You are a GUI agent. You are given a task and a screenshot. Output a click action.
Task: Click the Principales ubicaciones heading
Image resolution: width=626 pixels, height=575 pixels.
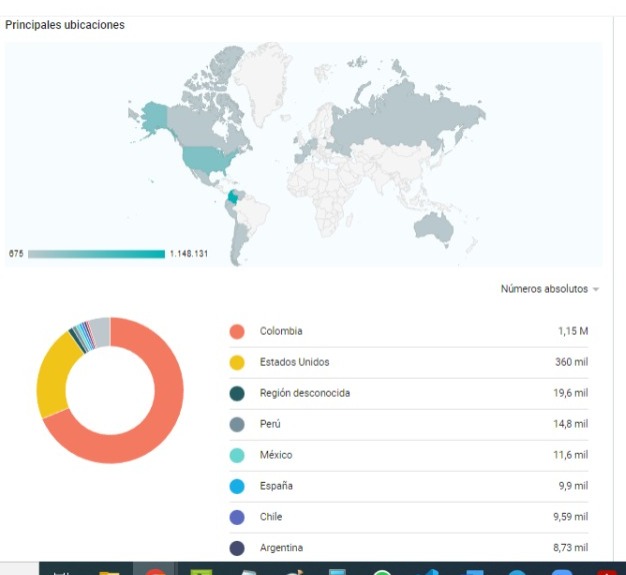pos(65,25)
